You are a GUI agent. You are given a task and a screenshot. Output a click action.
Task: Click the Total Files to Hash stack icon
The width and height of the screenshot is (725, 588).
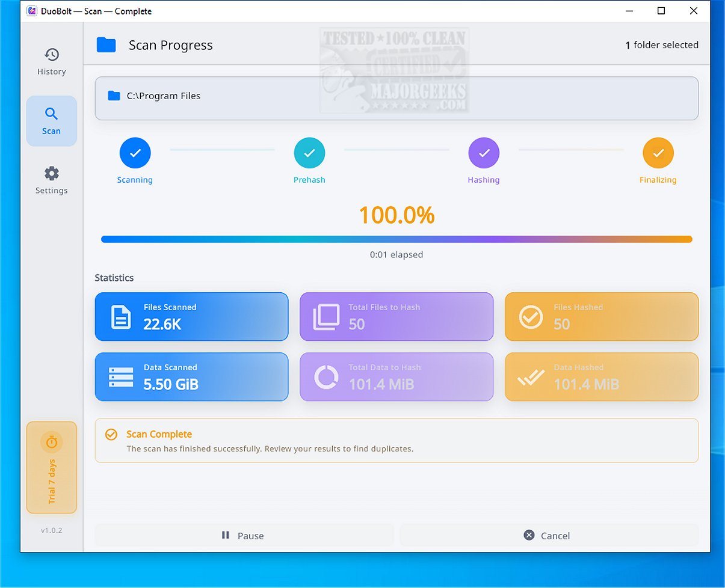326,317
